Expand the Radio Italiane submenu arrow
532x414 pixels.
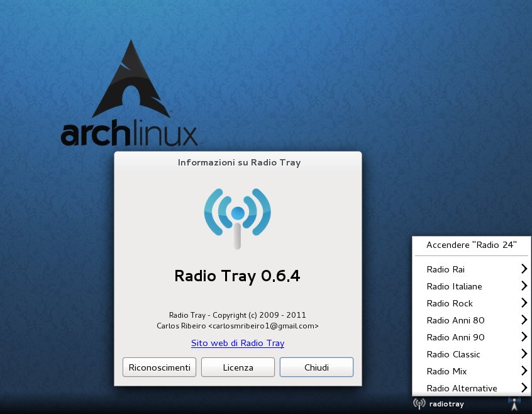tap(524, 286)
